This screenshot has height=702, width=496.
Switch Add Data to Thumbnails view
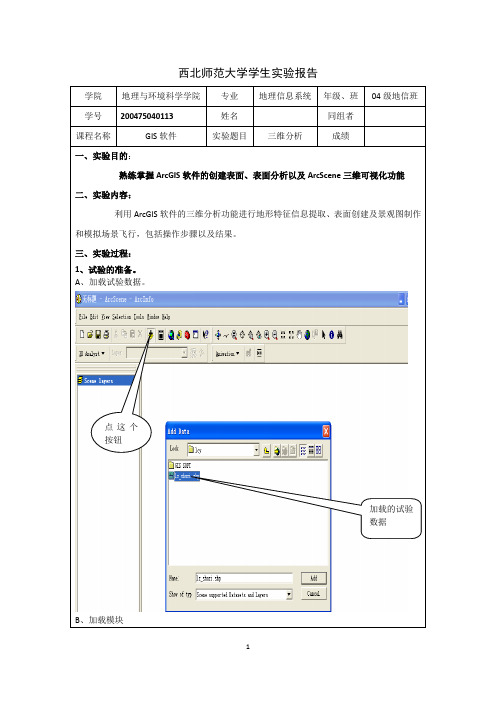[x=318, y=450]
